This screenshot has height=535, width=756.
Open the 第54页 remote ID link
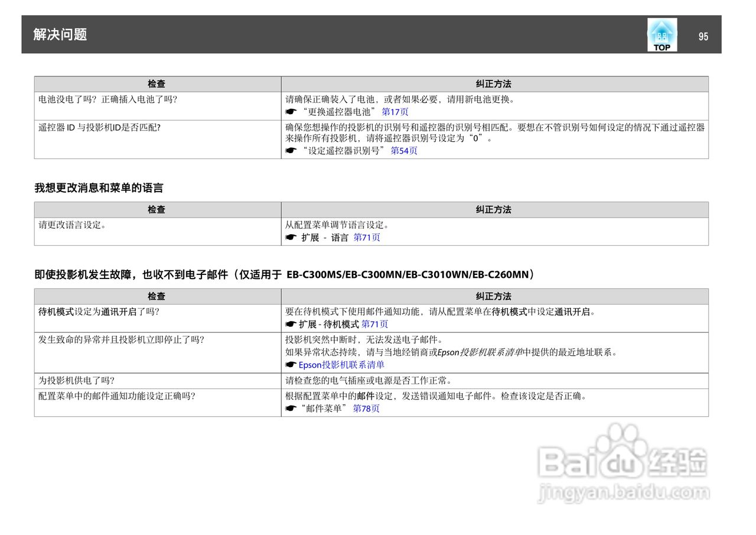(404, 151)
